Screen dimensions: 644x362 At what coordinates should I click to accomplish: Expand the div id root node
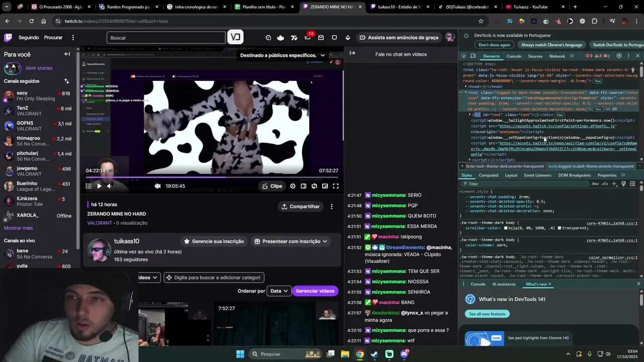(x=470, y=115)
